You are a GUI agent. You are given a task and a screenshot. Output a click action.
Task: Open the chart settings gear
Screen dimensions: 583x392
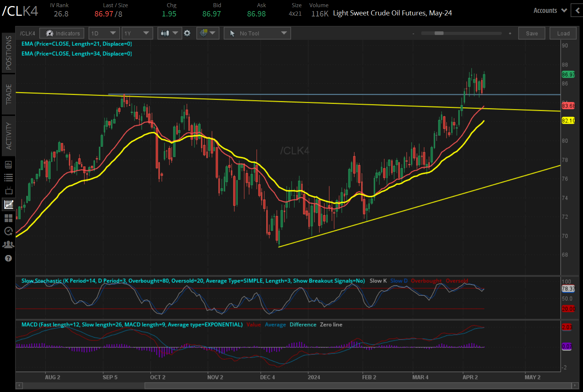(187, 33)
